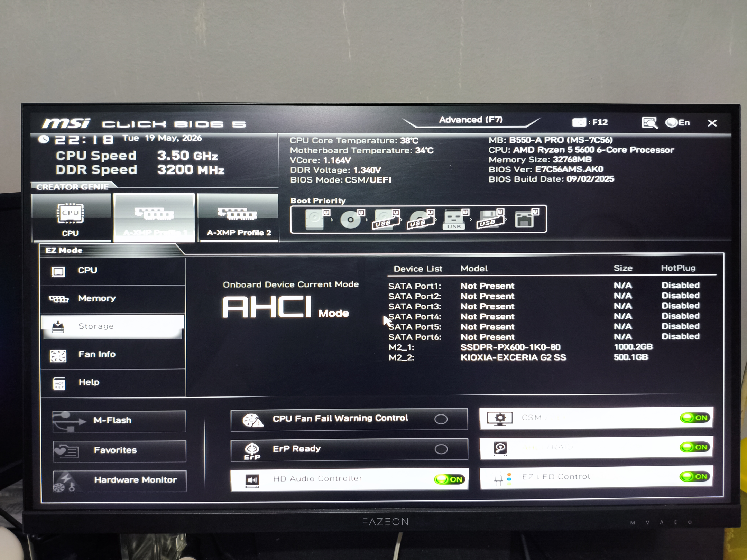Open Favorites menu
This screenshot has height=560, width=747.
tap(119, 451)
